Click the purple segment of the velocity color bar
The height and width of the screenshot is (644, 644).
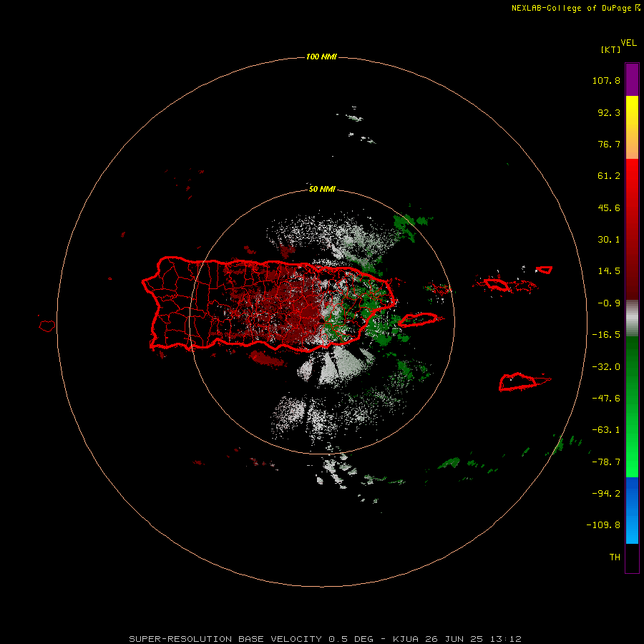pyautogui.click(x=632, y=79)
